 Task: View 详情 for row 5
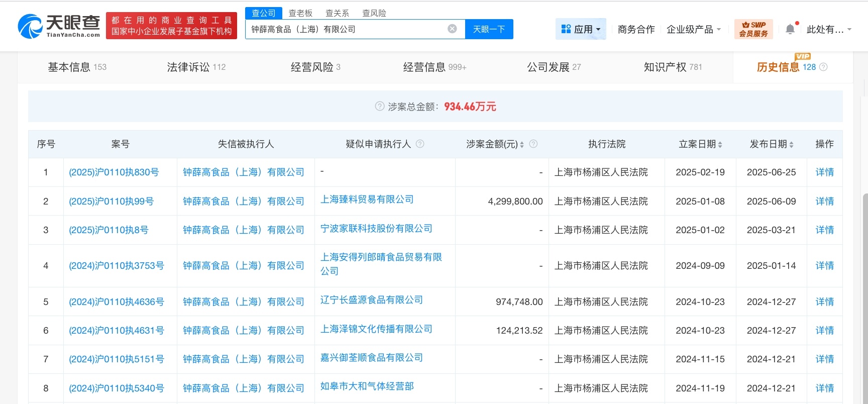click(x=825, y=302)
